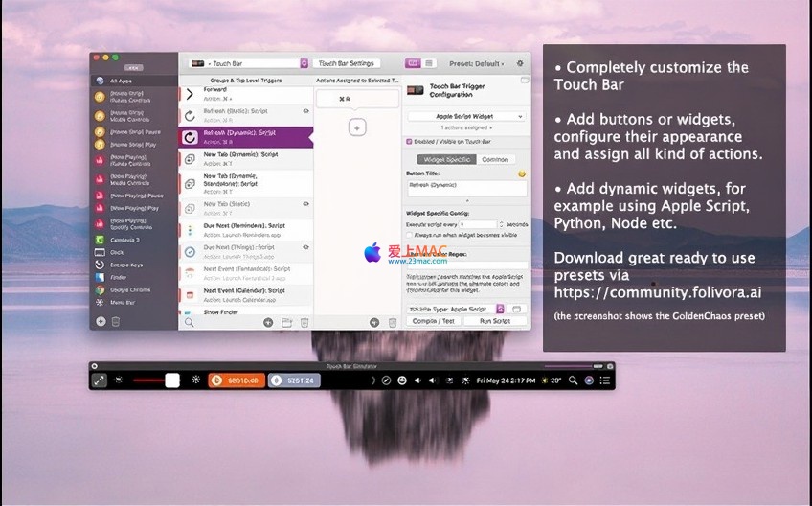Toggle Enabled / Visible on Touch Bar checkbox

click(x=411, y=141)
